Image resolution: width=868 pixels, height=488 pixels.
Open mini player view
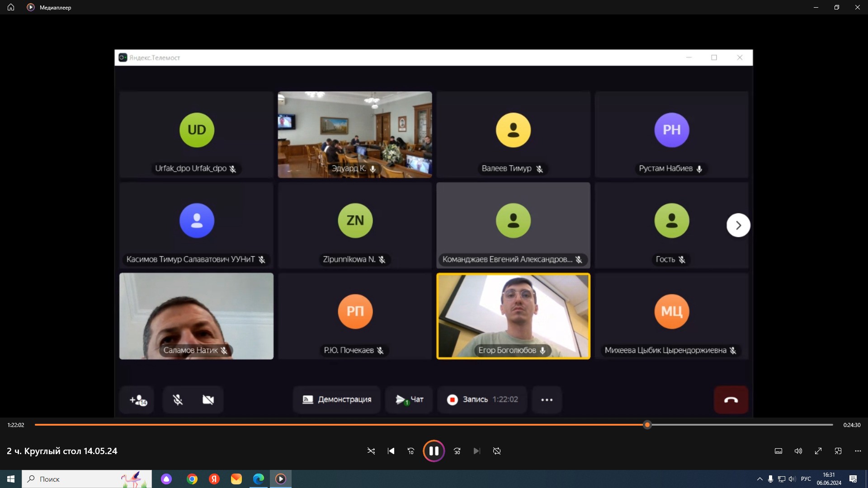[838, 451]
